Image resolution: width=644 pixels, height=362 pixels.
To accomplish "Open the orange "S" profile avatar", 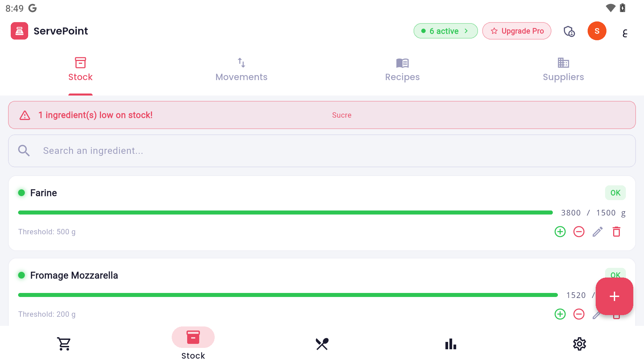I will pos(597,31).
